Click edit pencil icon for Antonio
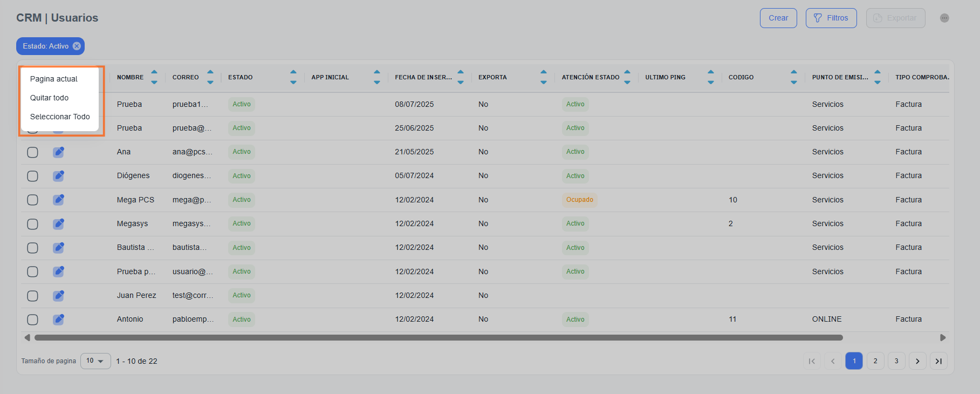Screen dimensions: 980x394 tap(58, 320)
